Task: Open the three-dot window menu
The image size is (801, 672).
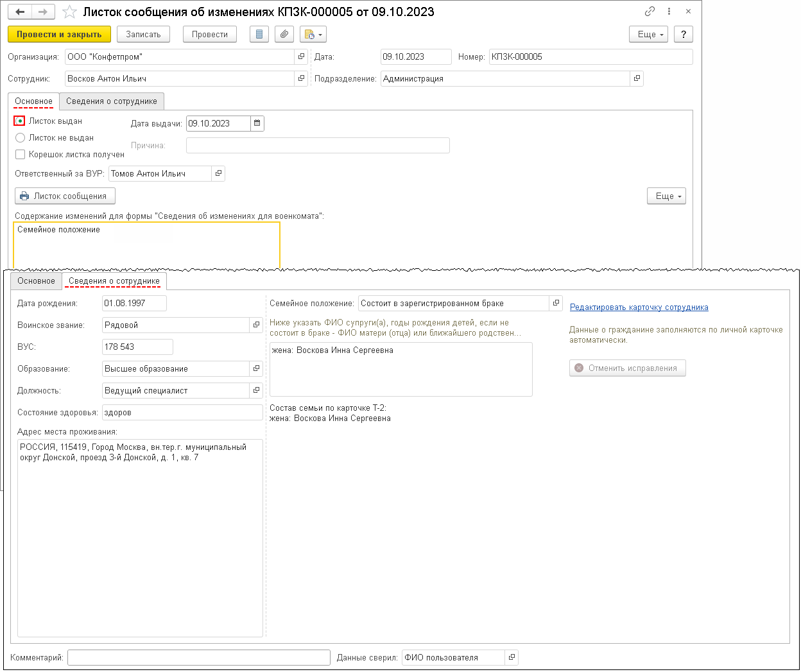Action: (x=669, y=12)
